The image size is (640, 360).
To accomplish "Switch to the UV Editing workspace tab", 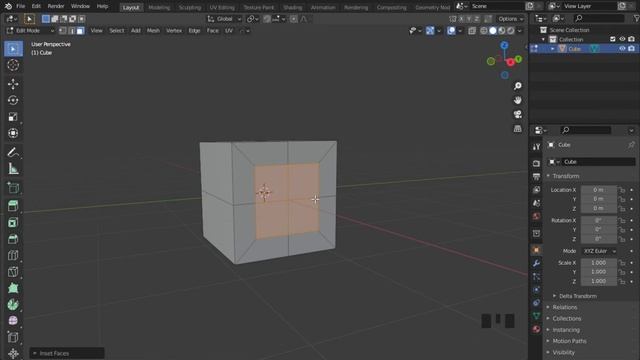I will click(x=222, y=7).
